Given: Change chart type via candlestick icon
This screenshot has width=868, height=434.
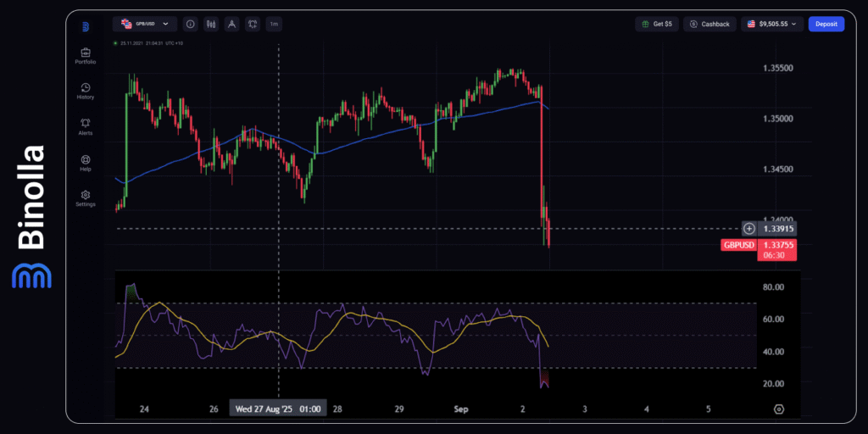Looking at the screenshot, I should click(210, 25).
